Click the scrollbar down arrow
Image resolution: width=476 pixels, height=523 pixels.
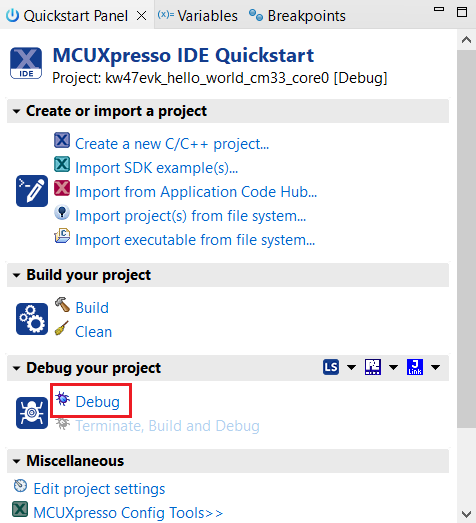click(467, 513)
